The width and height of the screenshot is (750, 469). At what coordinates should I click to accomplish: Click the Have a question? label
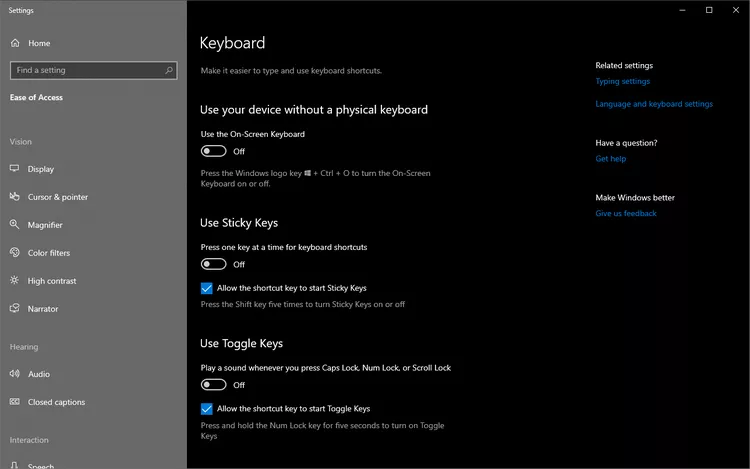[626, 143]
